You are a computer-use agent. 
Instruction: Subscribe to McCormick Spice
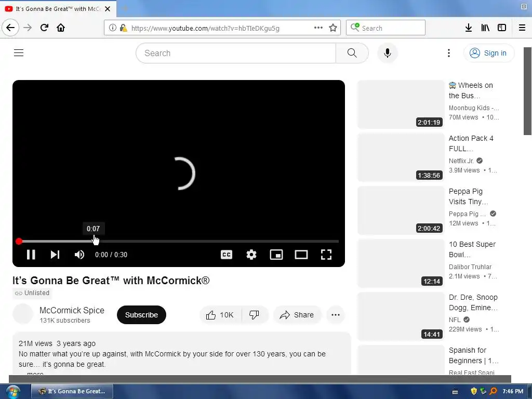[141, 315]
